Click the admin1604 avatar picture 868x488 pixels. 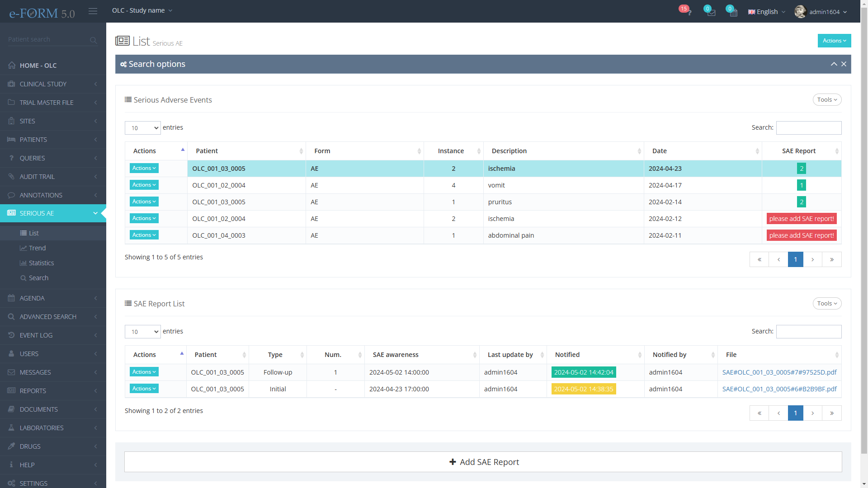(800, 12)
